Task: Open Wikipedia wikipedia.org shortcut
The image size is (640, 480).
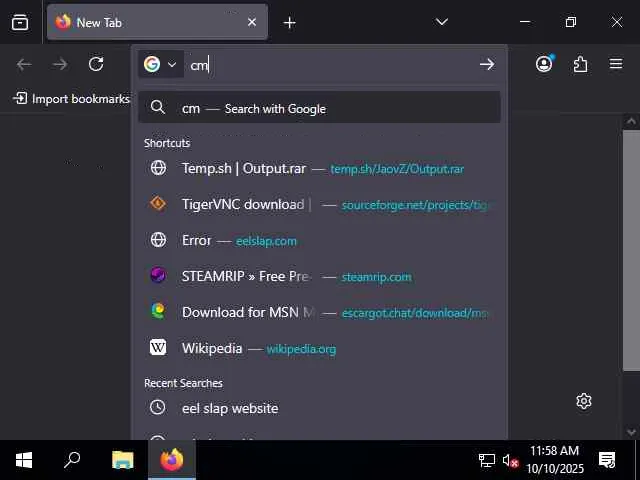Action: (319, 348)
